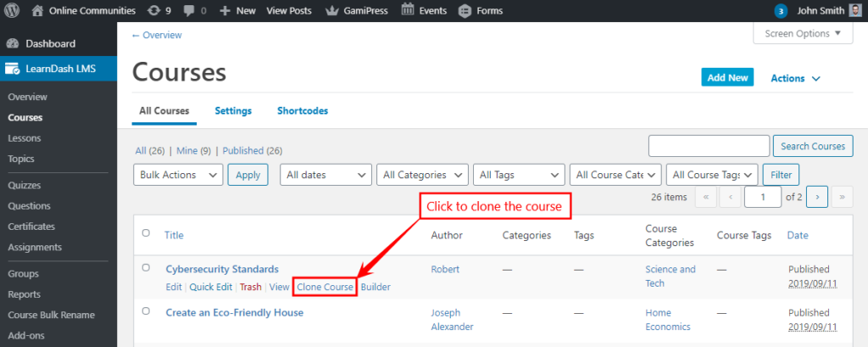Click Builder under Cybersecurity Standards

pos(376,287)
